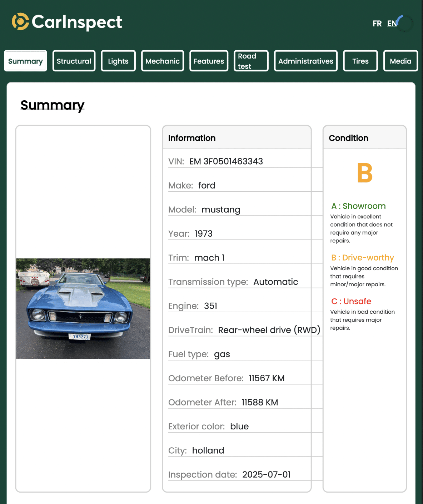Click the B : Drive-worthy rating label

tap(362, 258)
